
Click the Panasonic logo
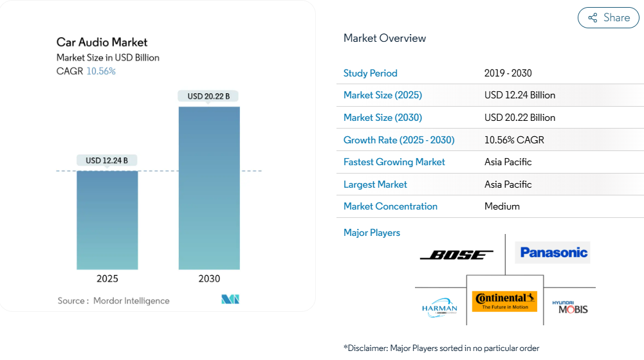pyautogui.click(x=552, y=253)
